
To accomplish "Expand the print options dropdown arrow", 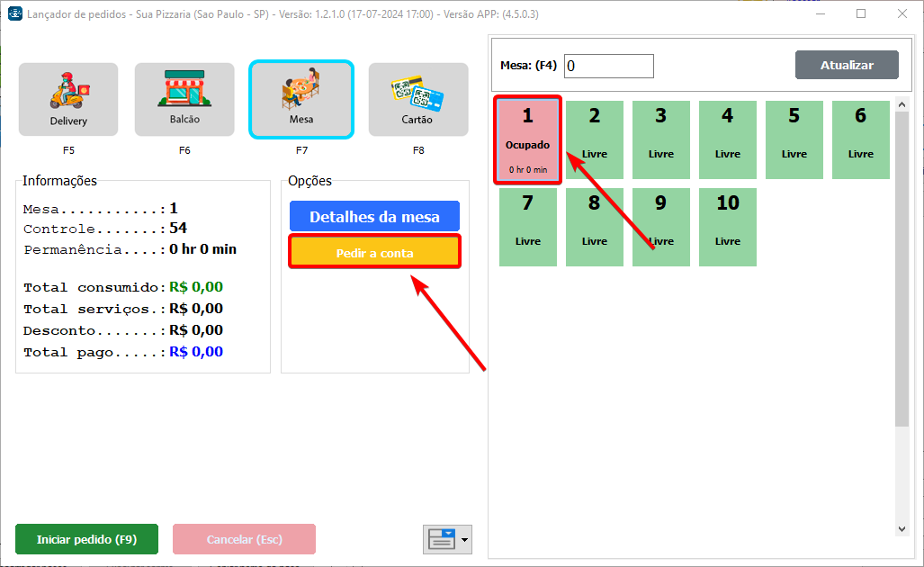I will pyautogui.click(x=465, y=540).
